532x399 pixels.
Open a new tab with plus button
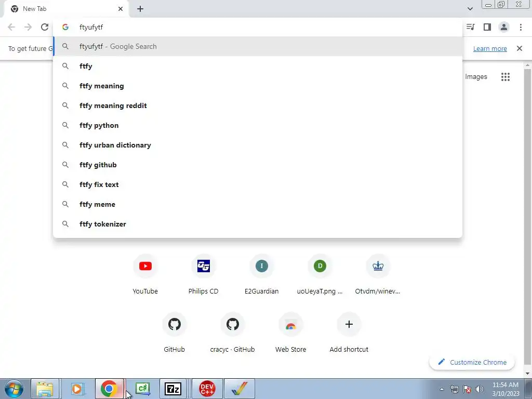140,9
